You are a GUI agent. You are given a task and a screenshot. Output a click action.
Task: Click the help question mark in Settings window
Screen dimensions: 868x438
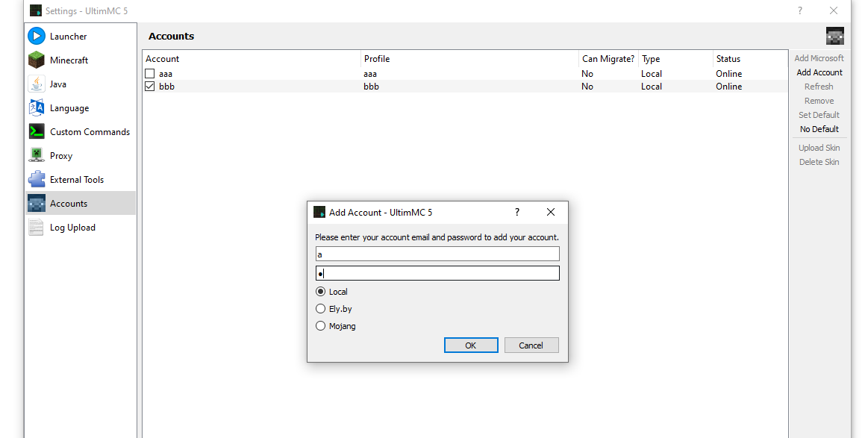click(800, 10)
